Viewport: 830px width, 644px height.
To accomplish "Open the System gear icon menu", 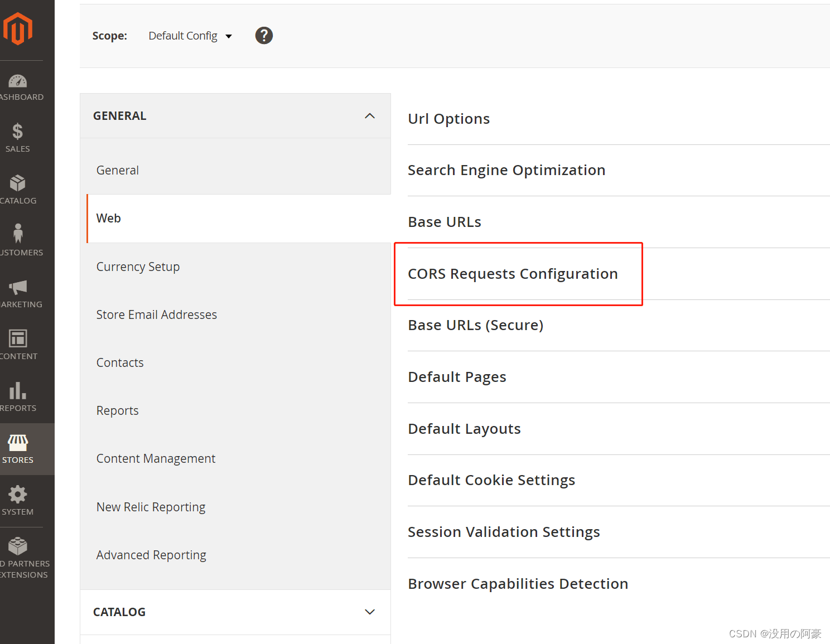I will (18, 494).
